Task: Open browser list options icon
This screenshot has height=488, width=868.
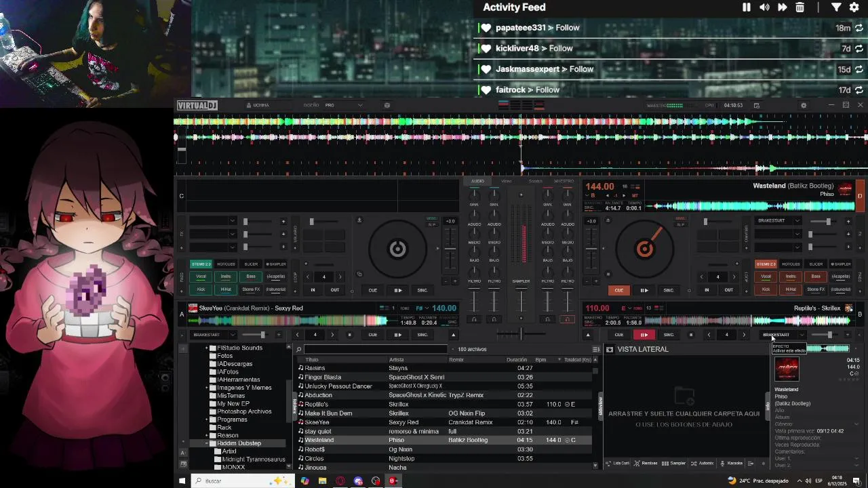Action: pos(596,349)
